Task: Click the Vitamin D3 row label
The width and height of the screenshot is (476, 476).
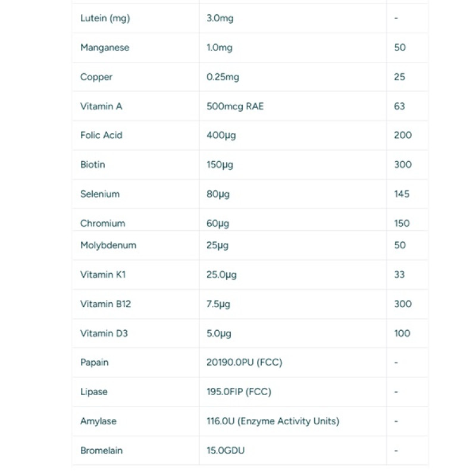Action: (104, 333)
